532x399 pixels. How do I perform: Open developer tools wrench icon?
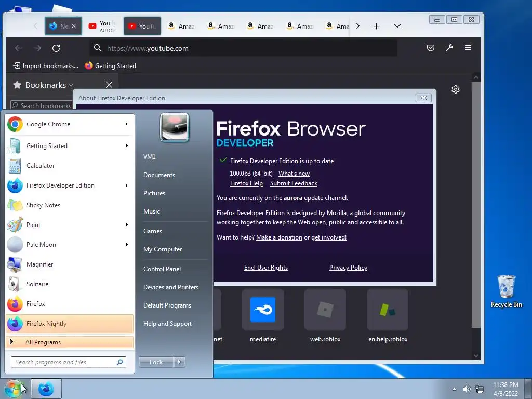[x=449, y=48]
